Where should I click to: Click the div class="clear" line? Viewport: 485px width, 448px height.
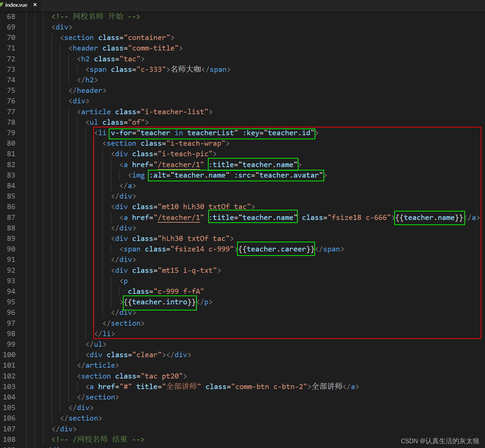pyautogui.click(x=139, y=355)
